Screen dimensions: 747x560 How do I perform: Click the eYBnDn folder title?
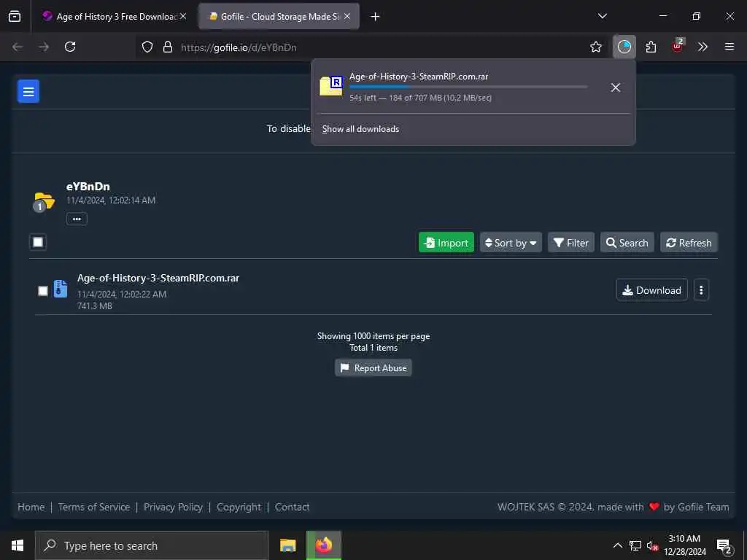tap(88, 186)
